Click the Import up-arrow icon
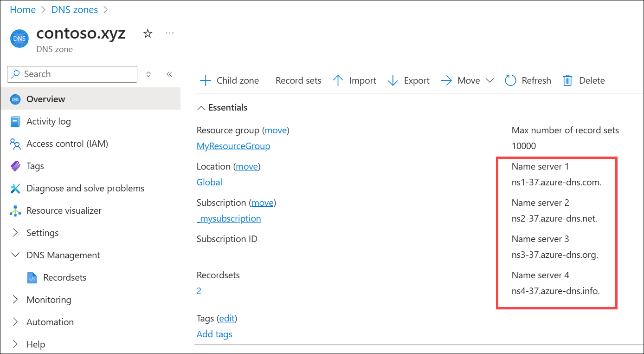The height and width of the screenshot is (354, 644). tap(338, 80)
